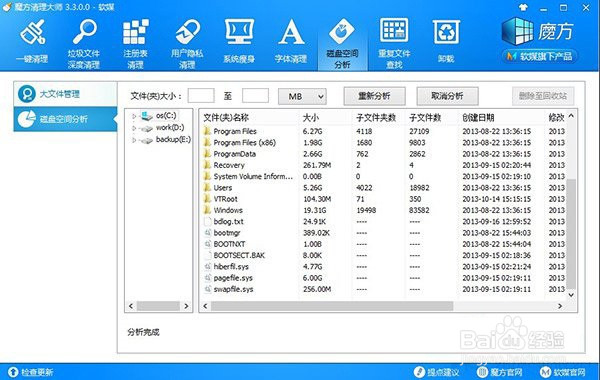Click file list scroll up arrow
This screenshot has width=600, height=380.
(571, 116)
